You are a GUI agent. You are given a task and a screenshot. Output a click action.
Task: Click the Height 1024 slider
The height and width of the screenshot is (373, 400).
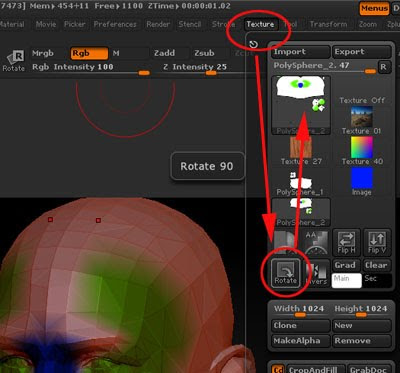pos(362,311)
